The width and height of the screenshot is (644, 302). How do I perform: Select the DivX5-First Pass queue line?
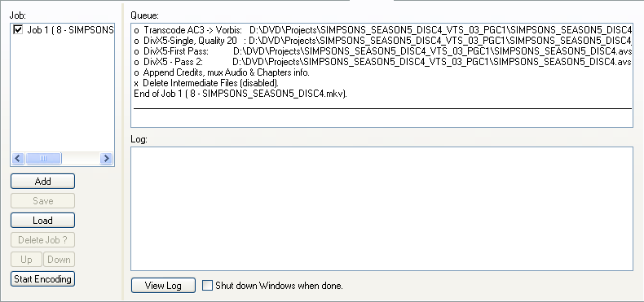[x=382, y=51]
